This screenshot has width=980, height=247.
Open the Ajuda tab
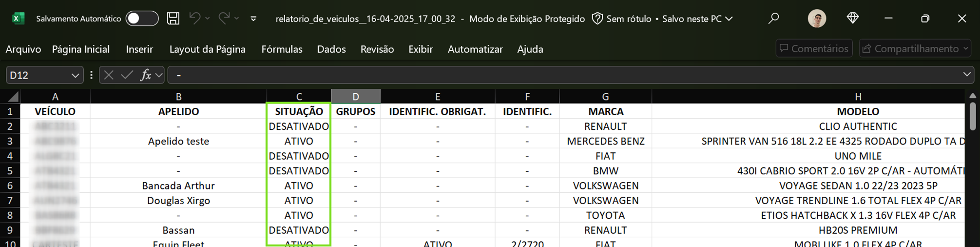point(530,49)
